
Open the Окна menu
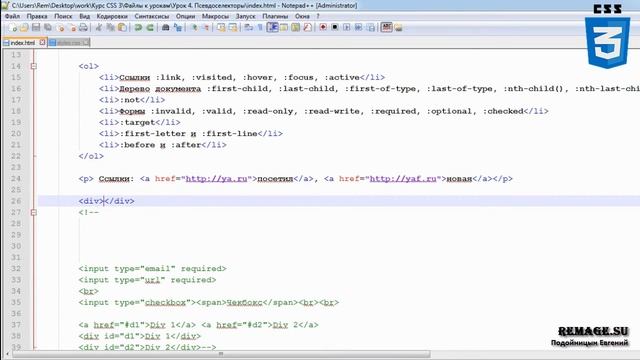(302, 16)
